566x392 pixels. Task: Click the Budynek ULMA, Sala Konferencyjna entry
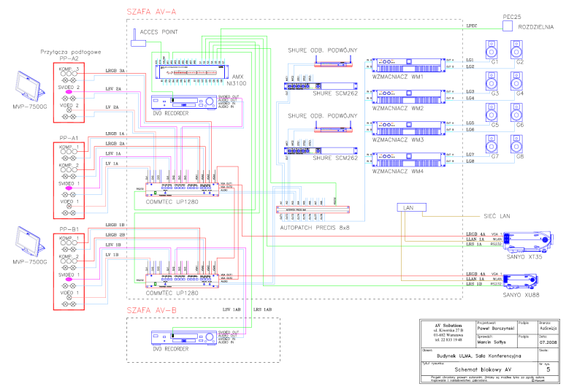point(478,356)
